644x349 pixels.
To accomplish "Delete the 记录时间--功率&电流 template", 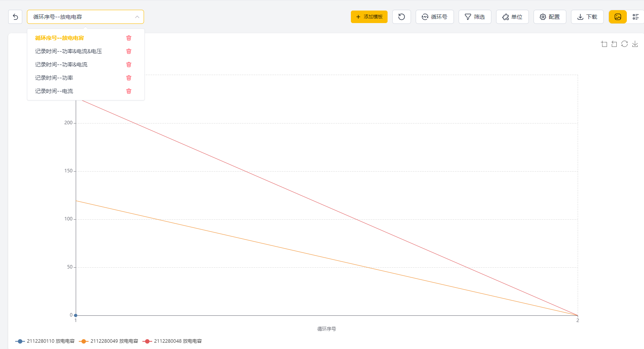I will [129, 64].
